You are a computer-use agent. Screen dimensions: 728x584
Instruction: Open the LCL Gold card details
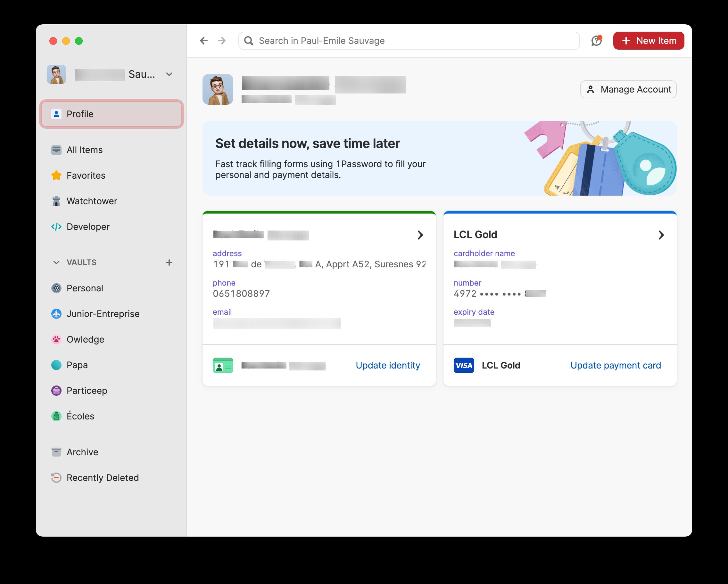point(661,234)
